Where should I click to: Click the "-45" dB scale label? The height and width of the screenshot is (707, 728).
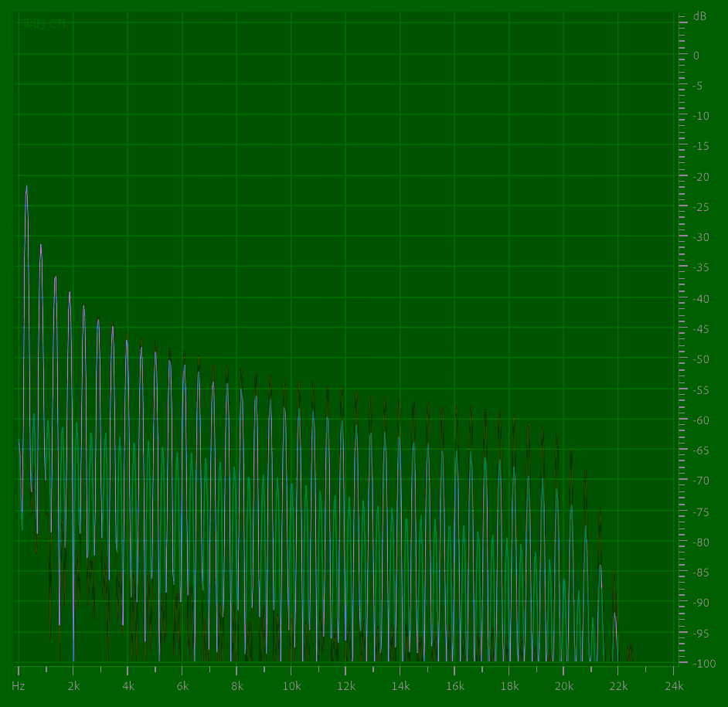(701, 330)
